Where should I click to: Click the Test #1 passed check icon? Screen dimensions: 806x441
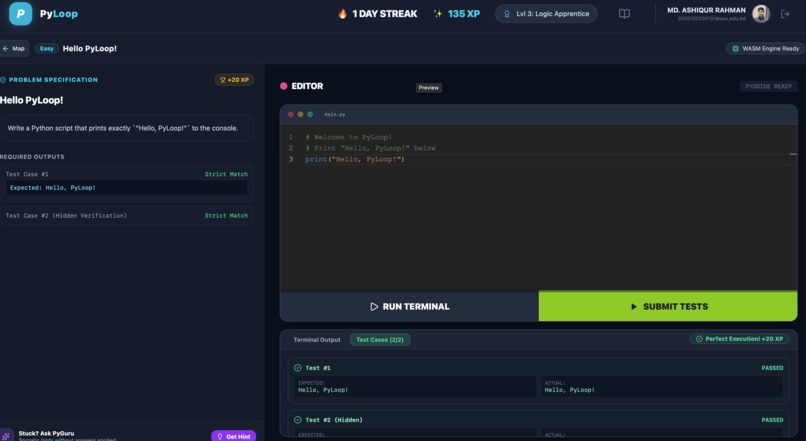coord(298,368)
